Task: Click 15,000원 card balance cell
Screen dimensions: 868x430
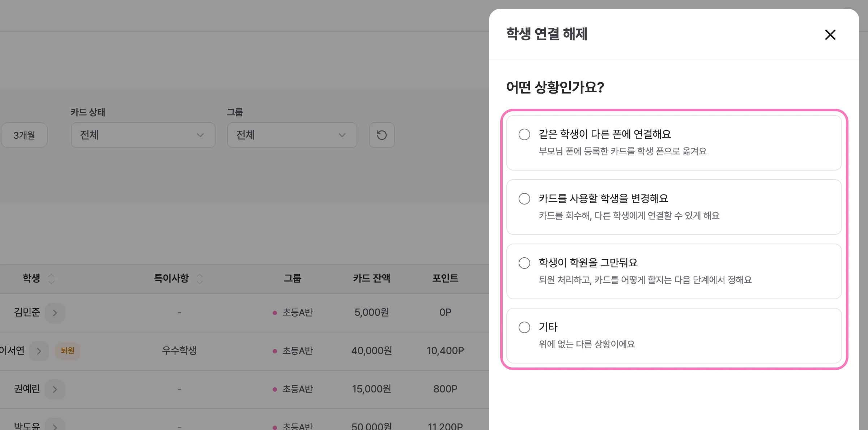Action: coord(371,389)
